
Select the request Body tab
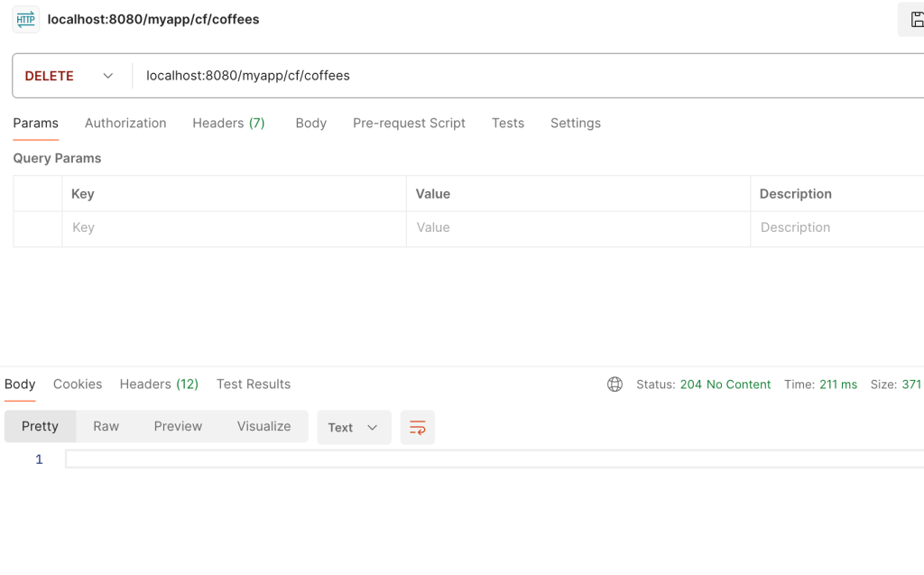click(310, 124)
